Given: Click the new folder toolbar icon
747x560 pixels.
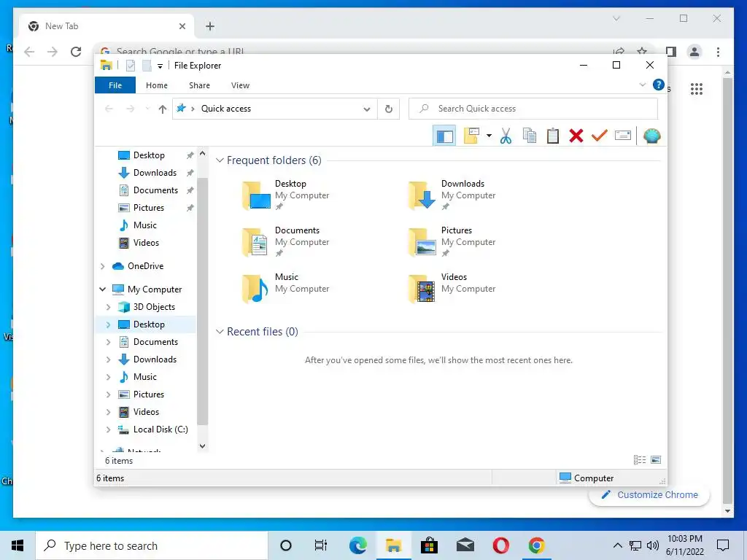Looking at the screenshot, I should [x=471, y=136].
